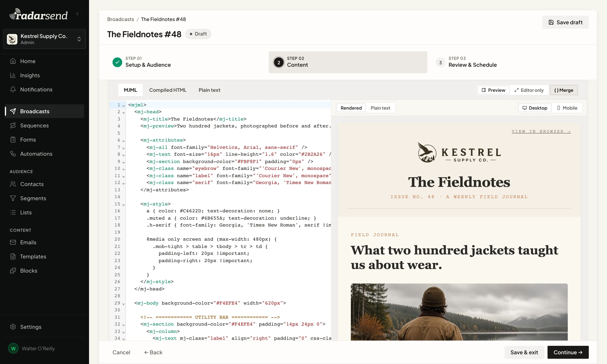Open the Notifications bell icon
This screenshot has height=364, width=607.
(x=13, y=90)
